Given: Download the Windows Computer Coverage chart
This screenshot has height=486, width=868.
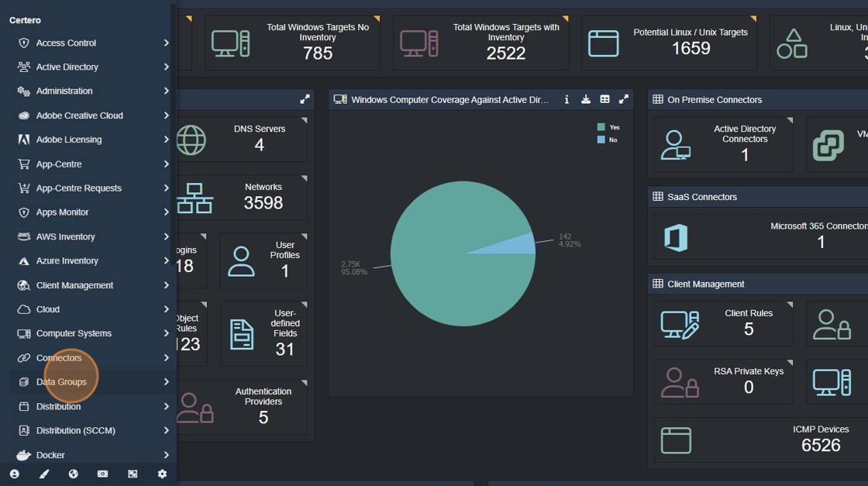Looking at the screenshot, I should coord(586,100).
